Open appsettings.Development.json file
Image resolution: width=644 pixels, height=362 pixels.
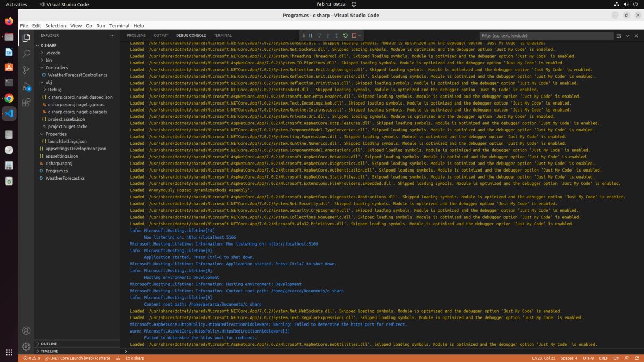76,149
